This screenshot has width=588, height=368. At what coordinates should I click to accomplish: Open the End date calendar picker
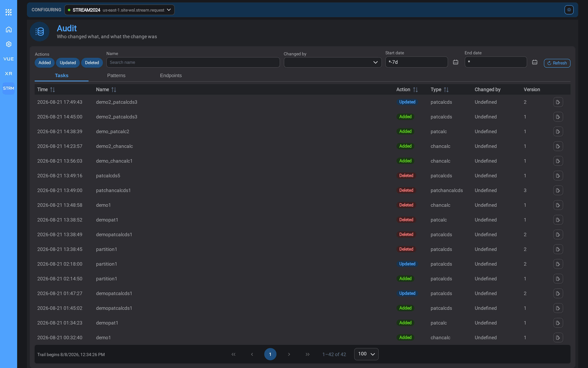point(535,62)
